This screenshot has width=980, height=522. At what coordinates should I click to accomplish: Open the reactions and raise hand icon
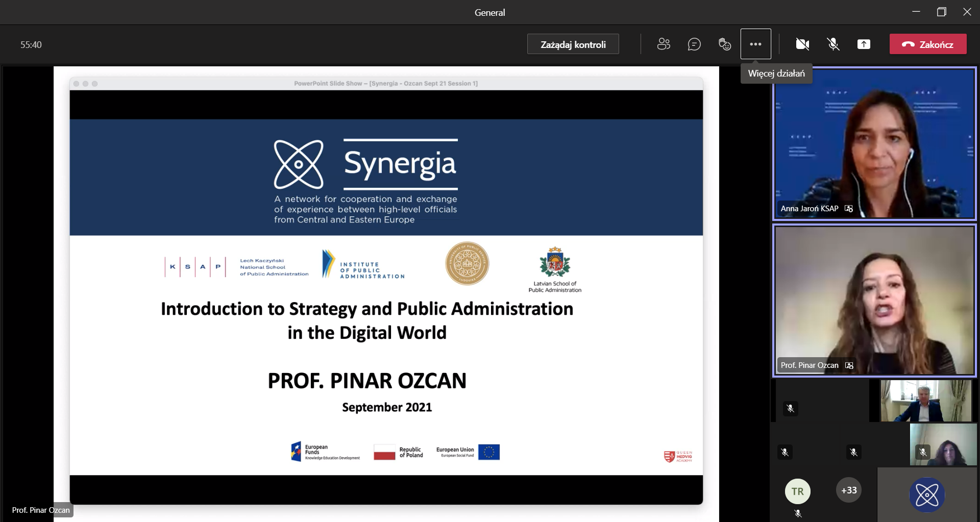pyautogui.click(x=725, y=44)
